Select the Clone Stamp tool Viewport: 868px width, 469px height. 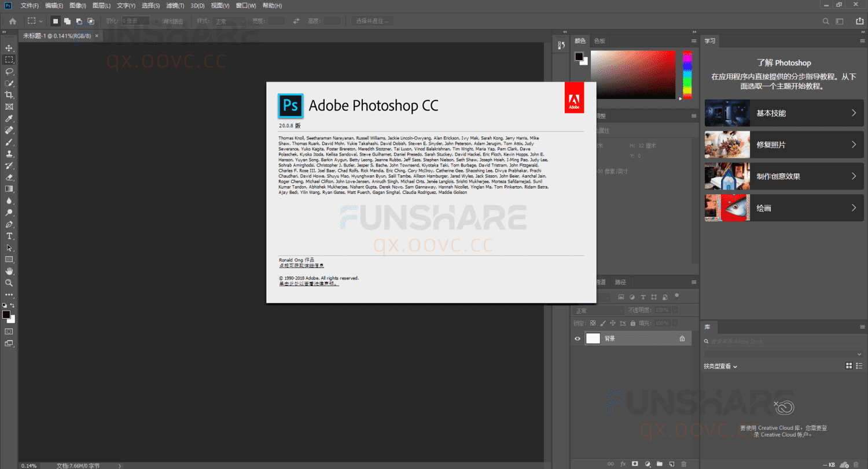tap(9, 154)
